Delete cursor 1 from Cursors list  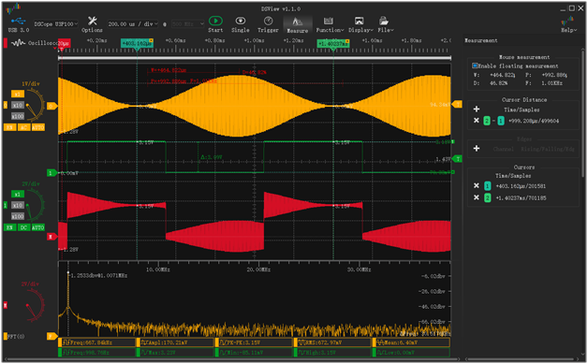pyautogui.click(x=477, y=185)
